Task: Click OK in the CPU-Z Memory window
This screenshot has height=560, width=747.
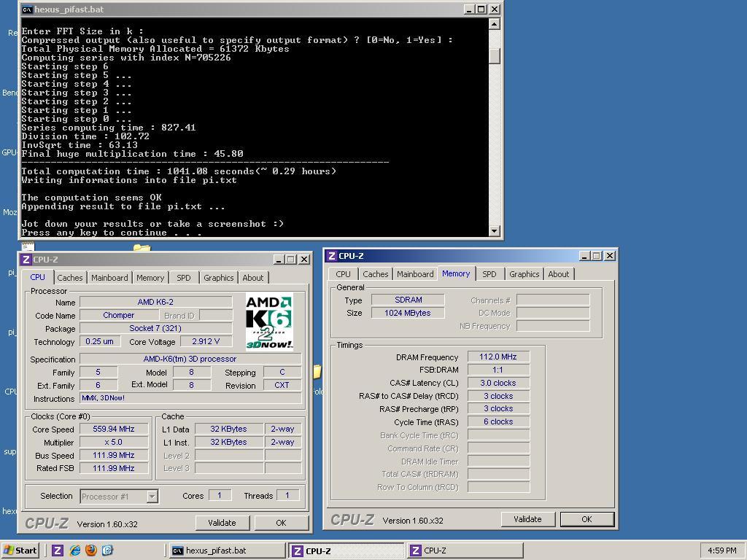Action: (x=587, y=519)
